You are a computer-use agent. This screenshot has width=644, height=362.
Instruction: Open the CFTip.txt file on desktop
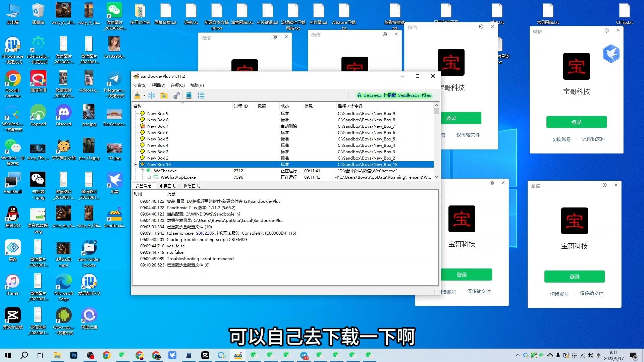624,14
